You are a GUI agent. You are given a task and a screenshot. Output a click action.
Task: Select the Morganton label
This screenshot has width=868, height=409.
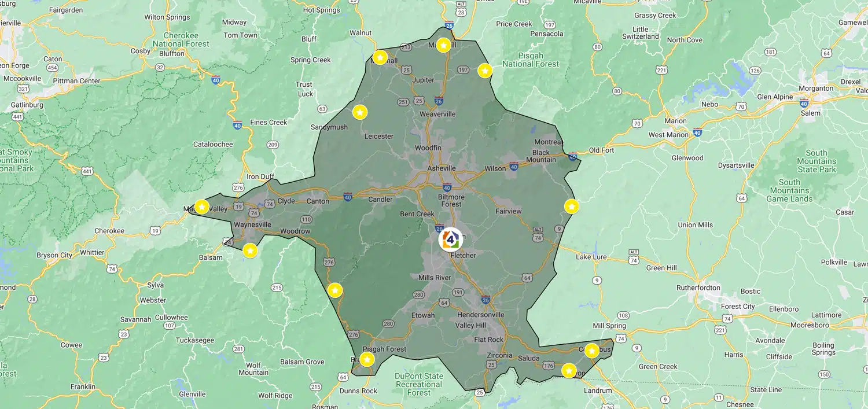click(x=816, y=89)
